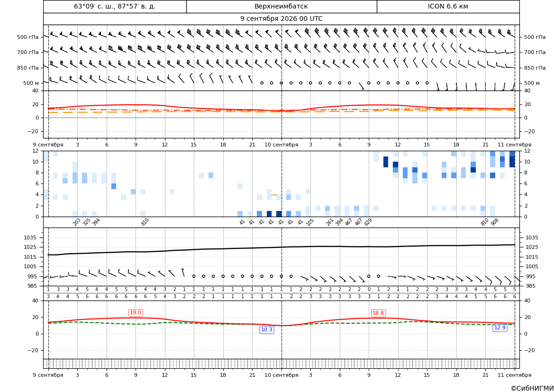Select the ICON 6.6 км model header
This screenshot has height=392, width=554.
click(x=448, y=6)
